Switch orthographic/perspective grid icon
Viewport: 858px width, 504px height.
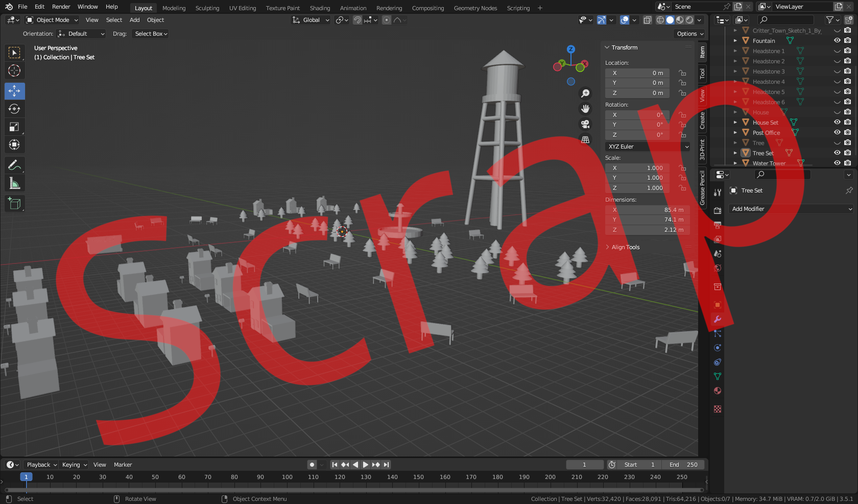(x=585, y=139)
